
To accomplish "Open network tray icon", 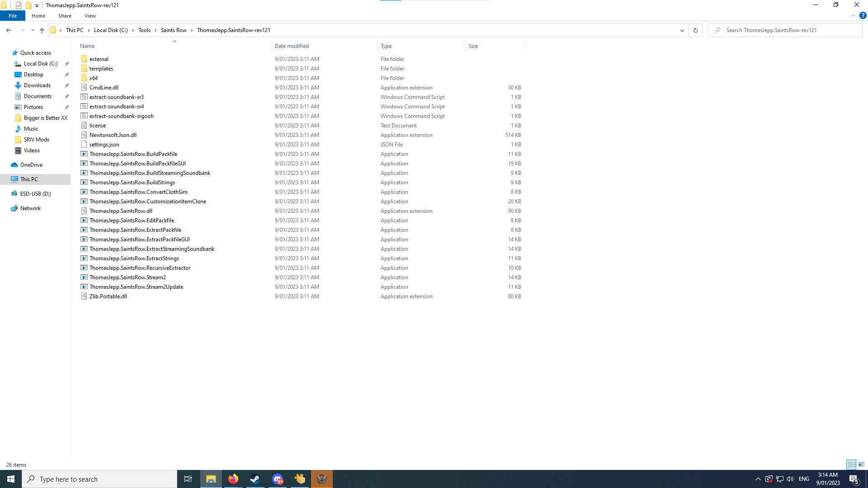I will pyautogui.click(x=780, y=479).
